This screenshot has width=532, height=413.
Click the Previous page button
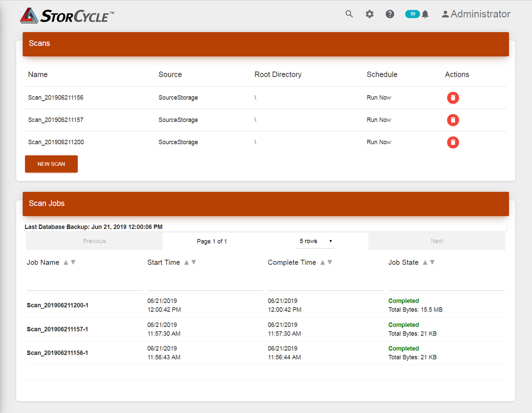point(94,241)
